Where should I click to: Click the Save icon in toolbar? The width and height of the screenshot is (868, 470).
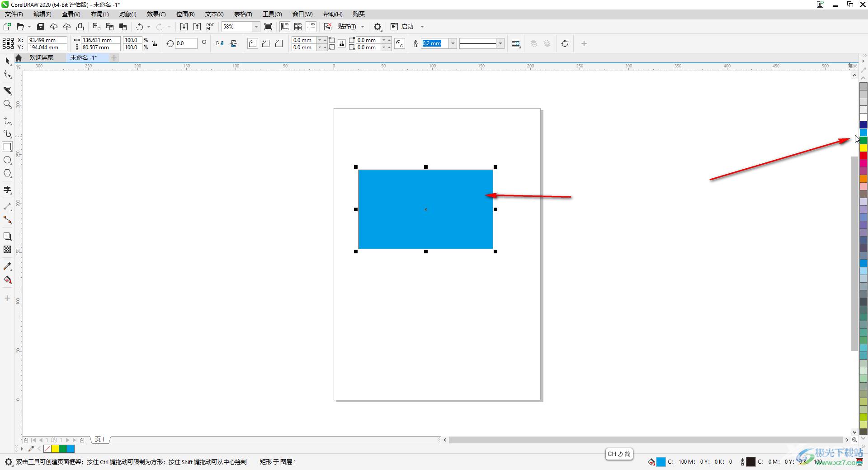point(41,27)
